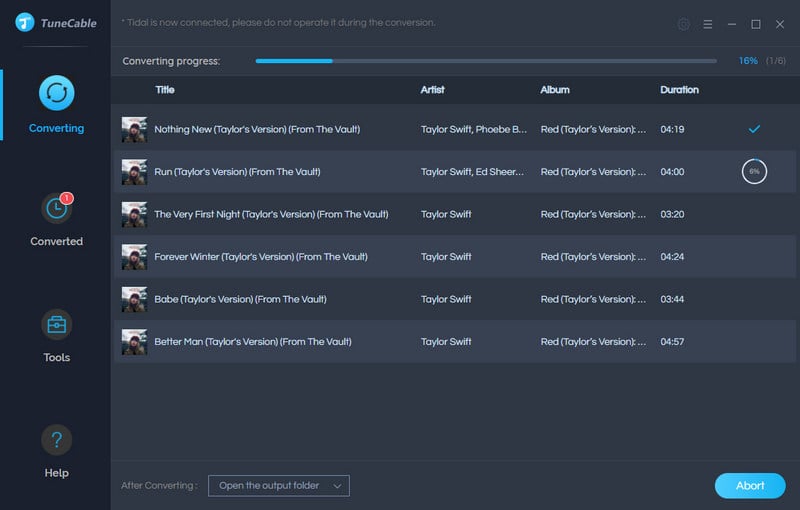Click the 04:24 duration value
The width and height of the screenshot is (800, 510).
tap(672, 257)
